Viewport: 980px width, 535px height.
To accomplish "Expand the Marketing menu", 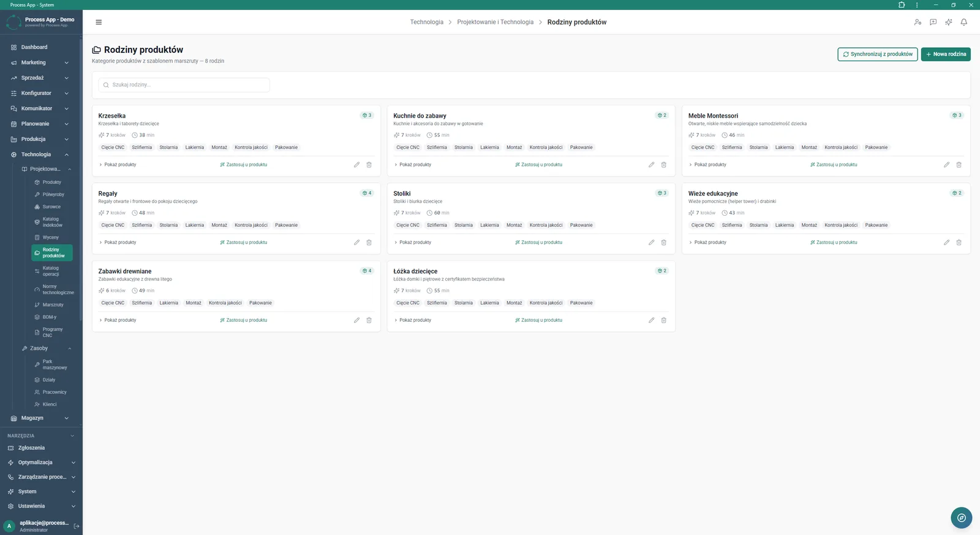I will click(x=40, y=63).
